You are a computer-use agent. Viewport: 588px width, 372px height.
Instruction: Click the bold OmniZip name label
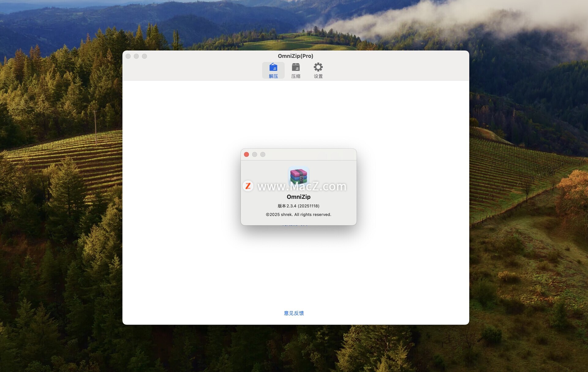click(x=299, y=197)
